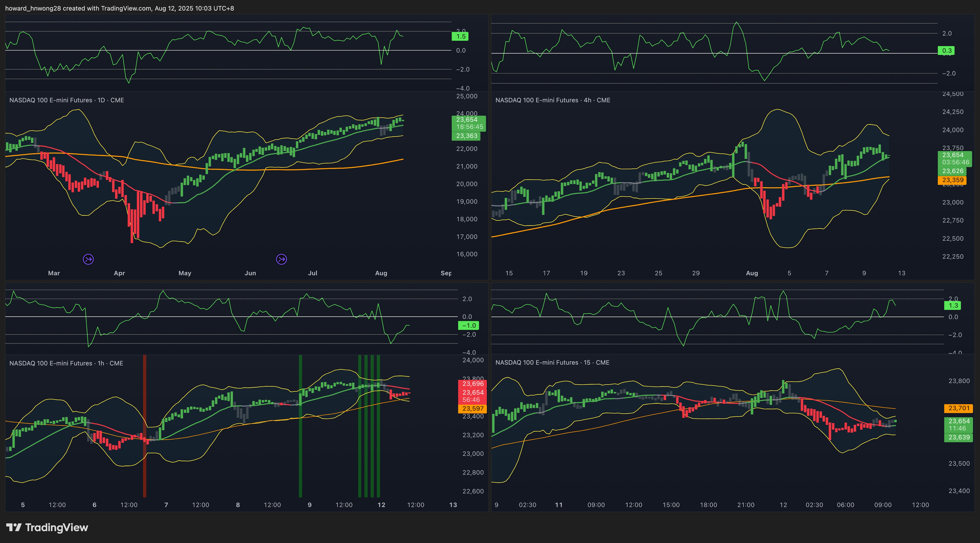Click the purple contract rollover icon near June
Screen dimensions: 980x543
point(281,259)
